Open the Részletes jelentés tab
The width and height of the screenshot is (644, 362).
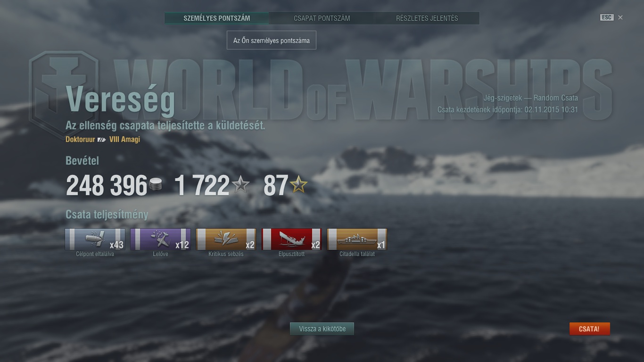click(427, 18)
